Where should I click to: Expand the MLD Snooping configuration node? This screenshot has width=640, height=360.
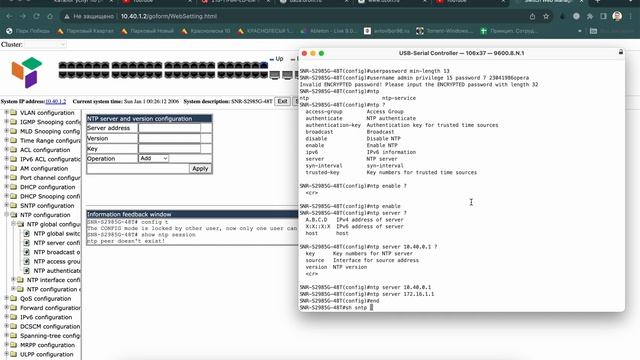pyautogui.click(x=6, y=131)
